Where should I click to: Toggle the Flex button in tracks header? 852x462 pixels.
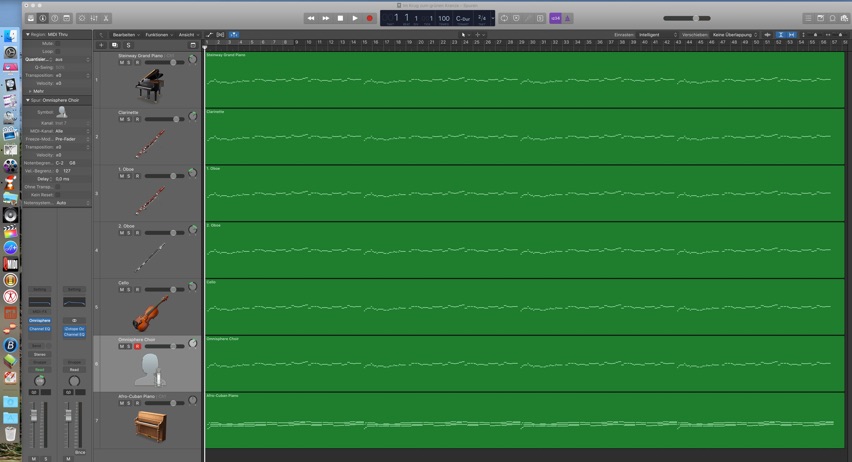(x=220, y=35)
